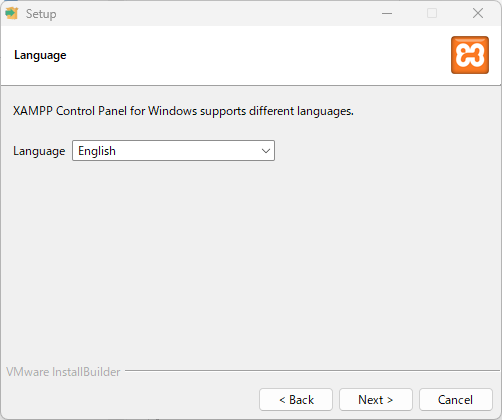This screenshot has width=502, height=420.
Task: Select the English text in the language field
Action: (97, 151)
